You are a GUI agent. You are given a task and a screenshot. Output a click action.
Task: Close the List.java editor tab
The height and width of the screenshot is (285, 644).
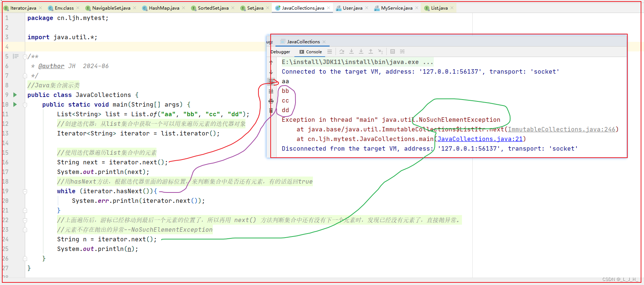point(452,8)
